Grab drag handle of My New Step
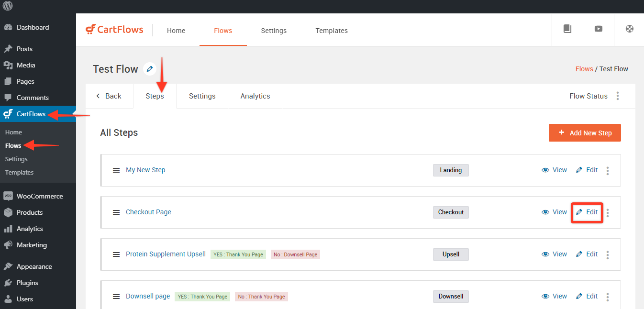This screenshot has height=309, width=644. pos(116,170)
